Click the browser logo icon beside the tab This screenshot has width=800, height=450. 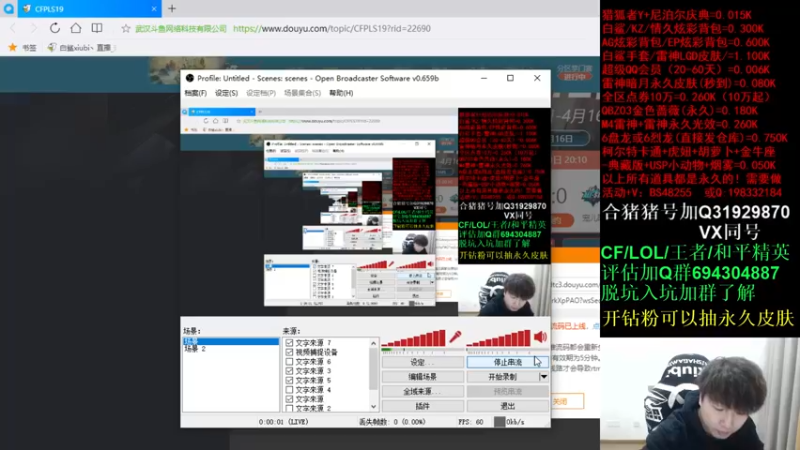9,9
